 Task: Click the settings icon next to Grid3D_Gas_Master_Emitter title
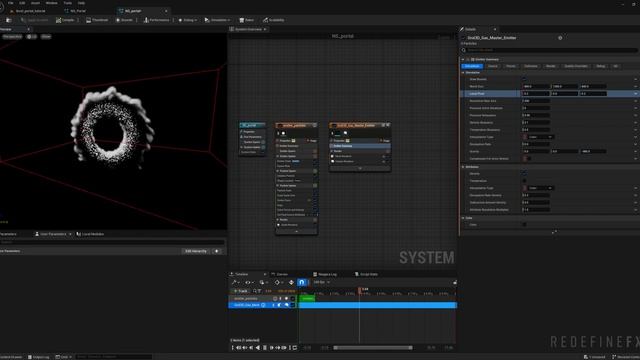560,38
